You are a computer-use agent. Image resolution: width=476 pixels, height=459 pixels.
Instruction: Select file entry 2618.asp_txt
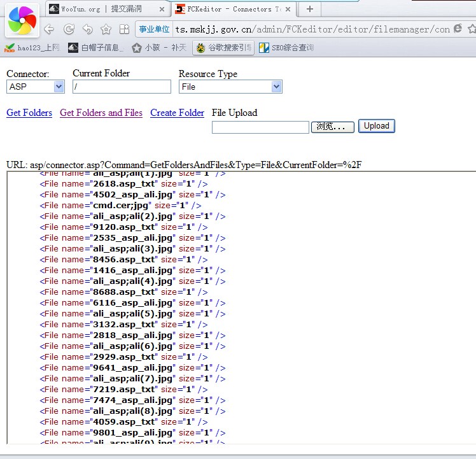point(123,184)
